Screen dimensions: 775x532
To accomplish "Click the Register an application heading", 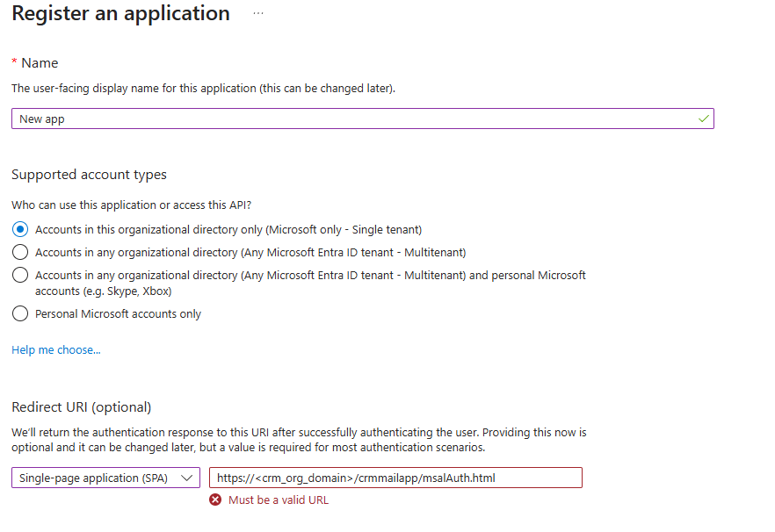I will (x=120, y=13).
